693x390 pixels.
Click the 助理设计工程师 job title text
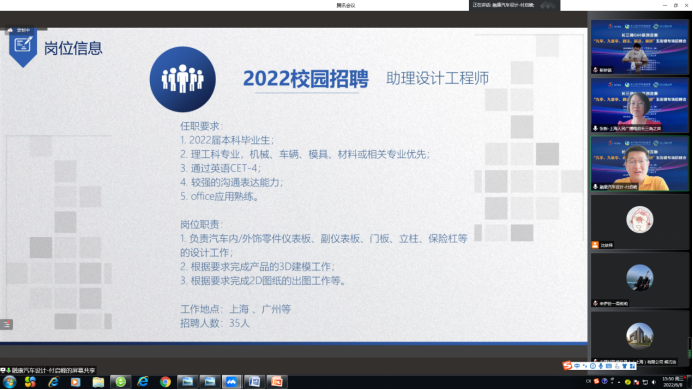(437, 78)
